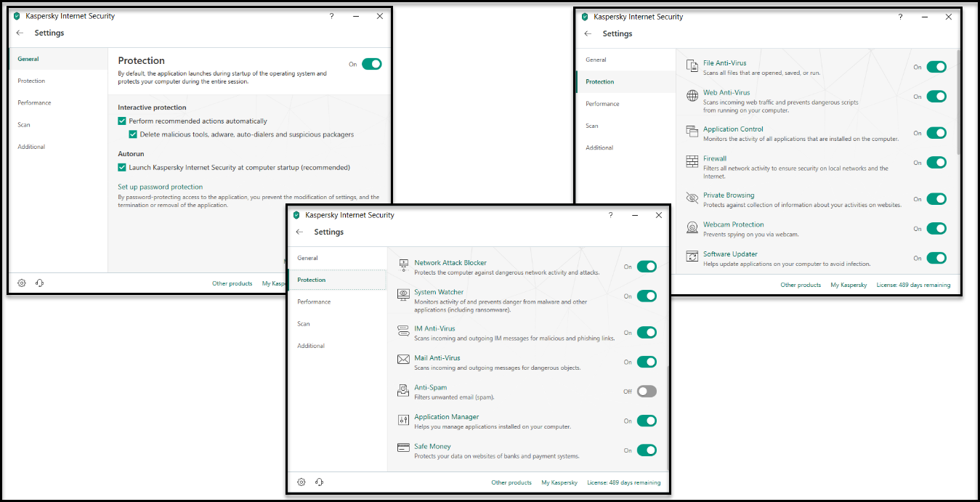
Task: Open settings gear in front window footer
Action: click(301, 482)
